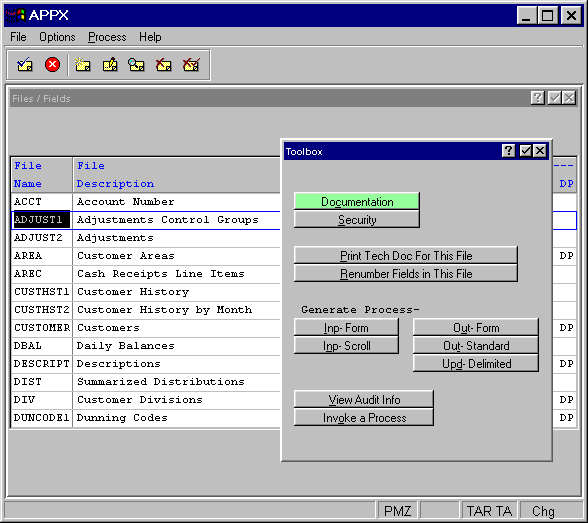This screenshot has height=523, width=588.
Task: Select the DBAL file name cell
Action: pos(41,346)
